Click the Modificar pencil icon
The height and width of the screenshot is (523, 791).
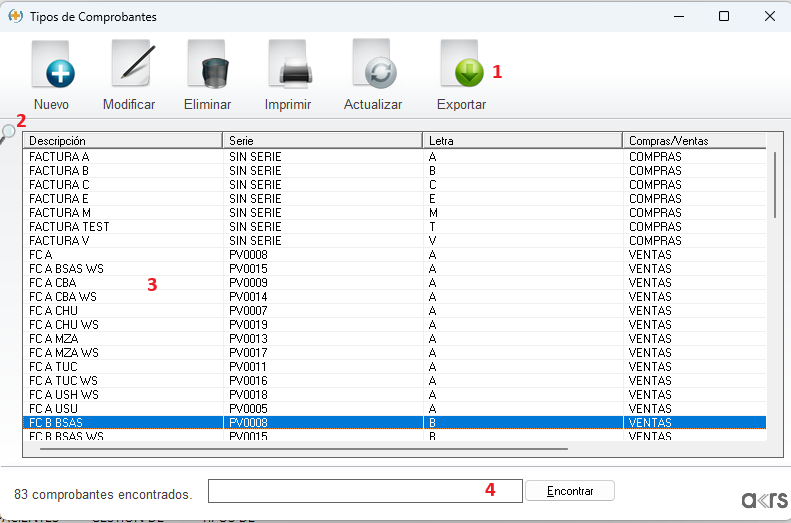click(130, 68)
